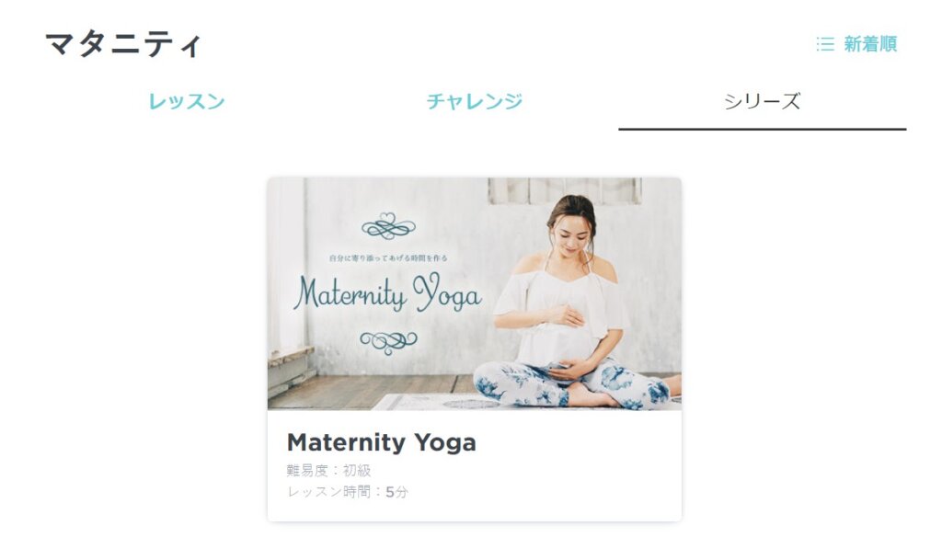Image resolution: width=942 pixels, height=560 pixels.
Task: Open the Maternity Yoga series thumbnail
Action: coord(475,293)
